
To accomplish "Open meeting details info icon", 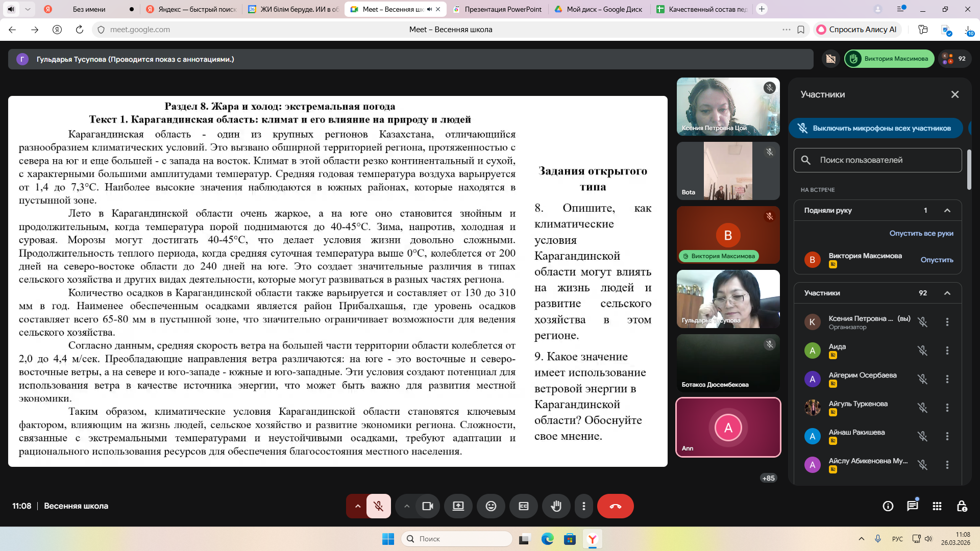I will 888,506.
